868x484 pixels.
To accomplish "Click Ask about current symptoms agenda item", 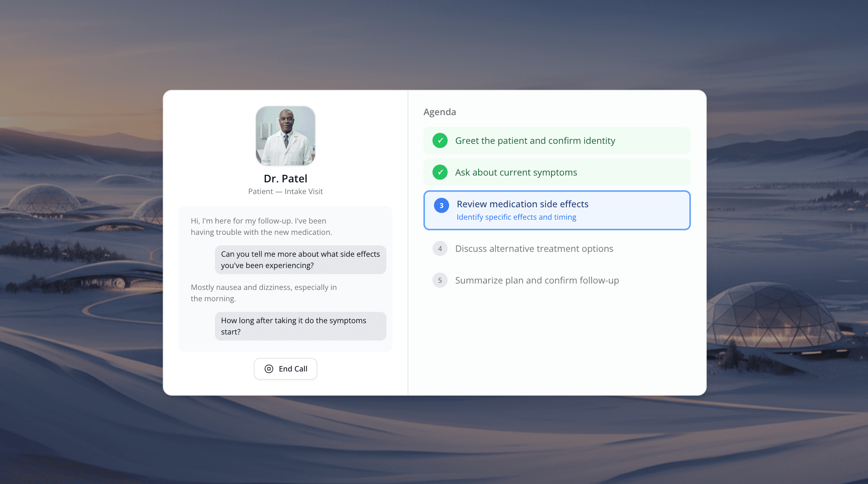I will point(516,172).
